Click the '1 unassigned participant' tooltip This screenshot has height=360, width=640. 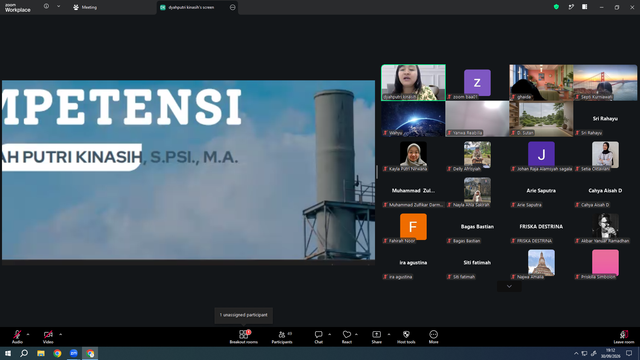(x=244, y=315)
